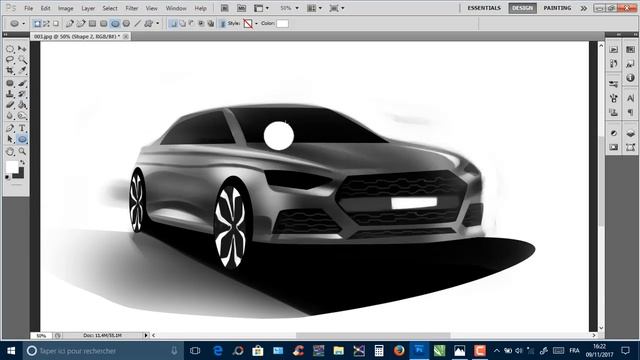Select the Eyedropper tool
The width and height of the screenshot is (640, 360).
22,71
